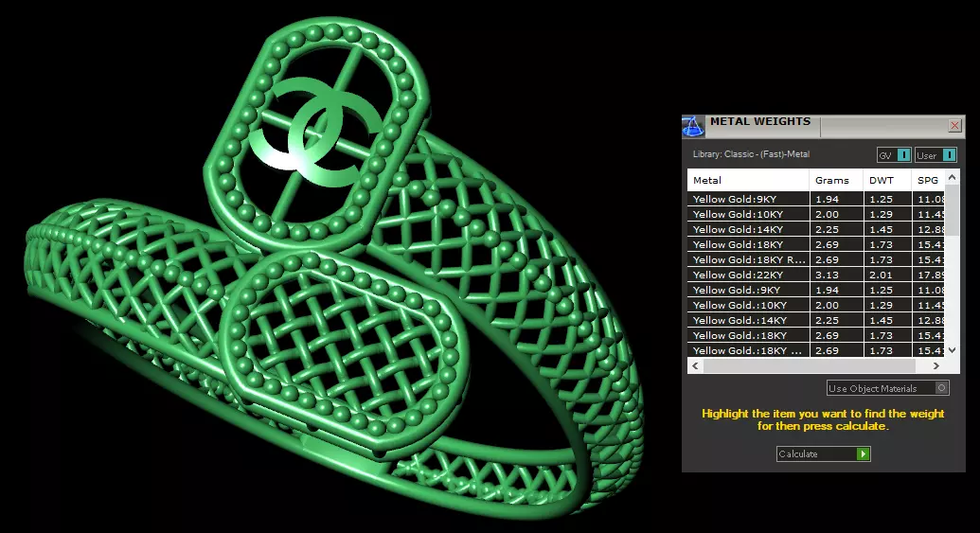Sort by the DWT column header
Screen dimensions: 980x533
(887, 180)
